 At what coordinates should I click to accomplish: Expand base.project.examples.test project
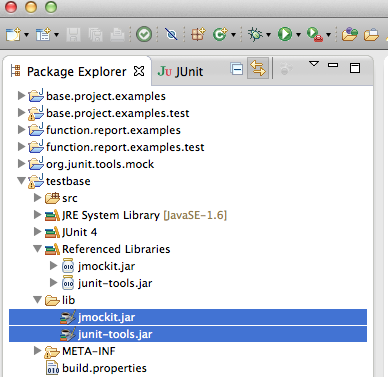tap(21, 113)
